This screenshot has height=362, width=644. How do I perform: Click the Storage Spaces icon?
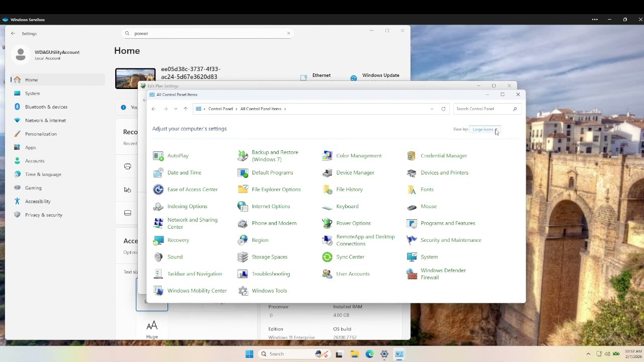(x=243, y=257)
